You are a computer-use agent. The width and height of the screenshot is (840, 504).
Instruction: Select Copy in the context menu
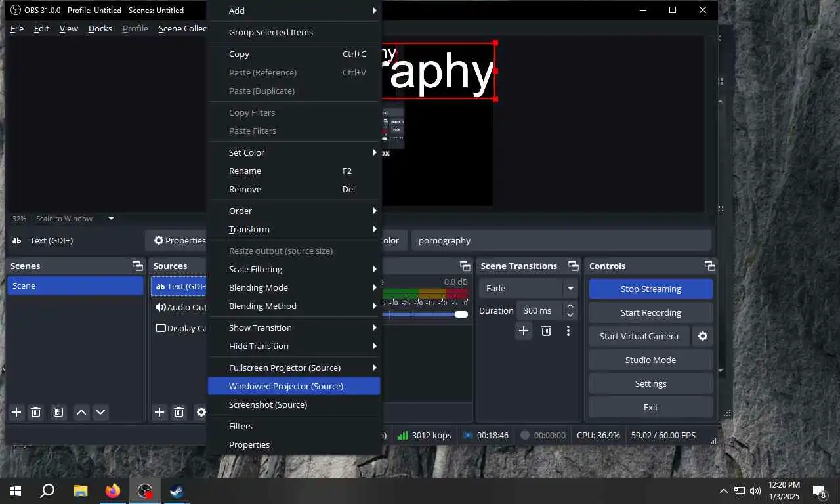click(x=294, y=54)
